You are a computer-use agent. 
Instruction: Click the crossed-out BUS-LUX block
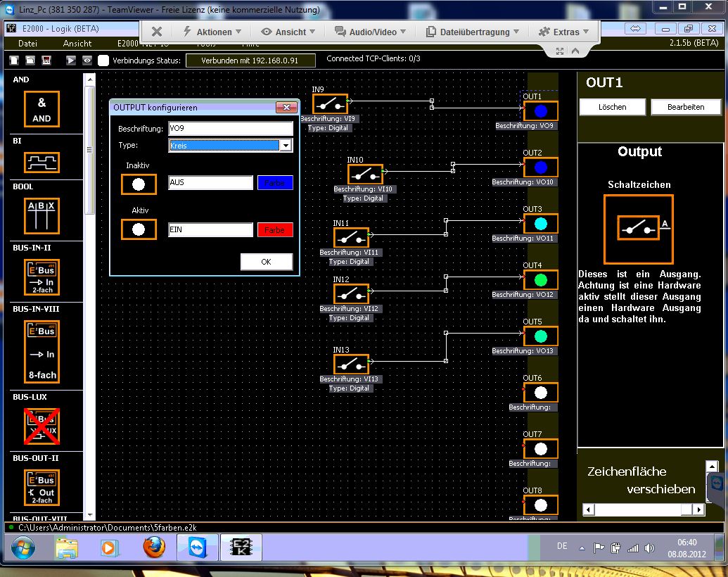[x=42, y=426]
